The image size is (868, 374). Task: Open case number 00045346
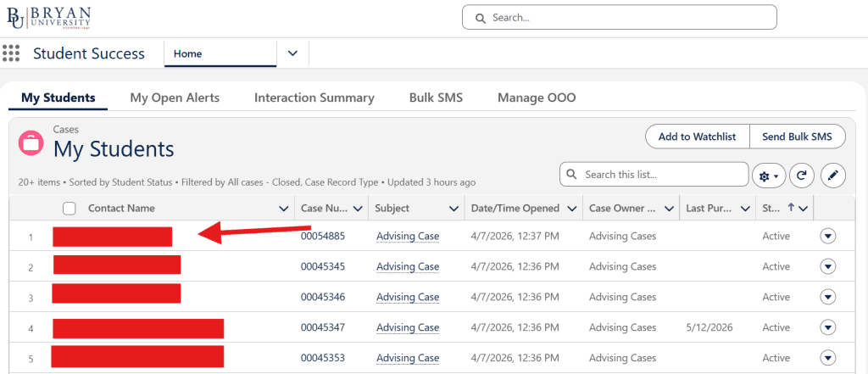point(323,297)
